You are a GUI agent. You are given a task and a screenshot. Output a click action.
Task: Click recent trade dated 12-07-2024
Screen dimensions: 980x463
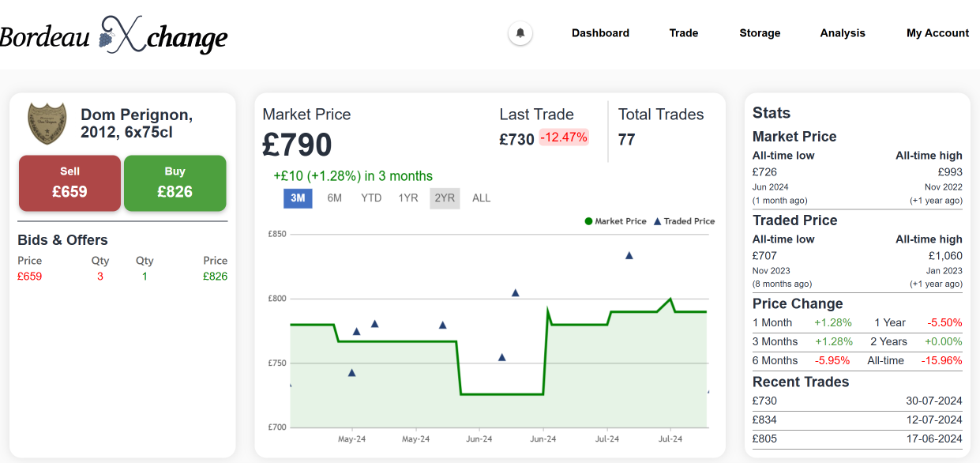(858, 420)
